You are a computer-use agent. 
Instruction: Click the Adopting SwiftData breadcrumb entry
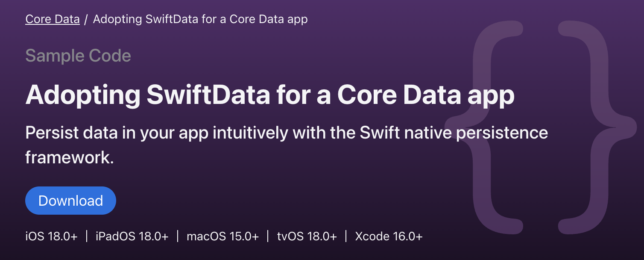pos(201,19)
